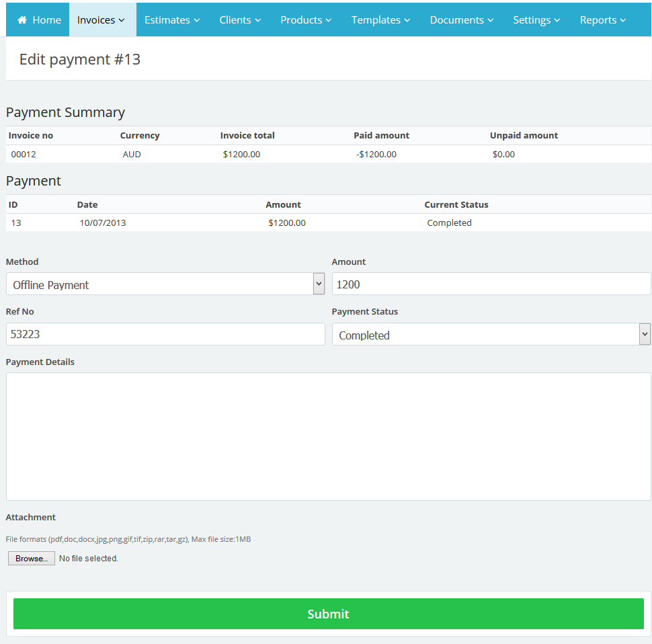Open the Templates menu
The width and height of the screenshot is (652, 644).
tap(381, 20)
